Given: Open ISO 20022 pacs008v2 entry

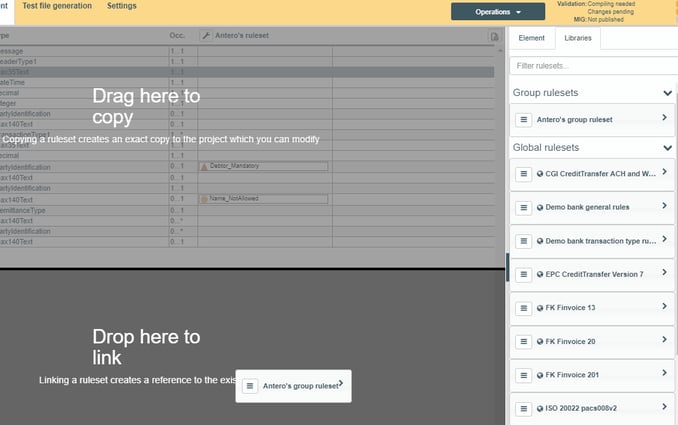Looking at the screenshot, I should tap(592, 409).
